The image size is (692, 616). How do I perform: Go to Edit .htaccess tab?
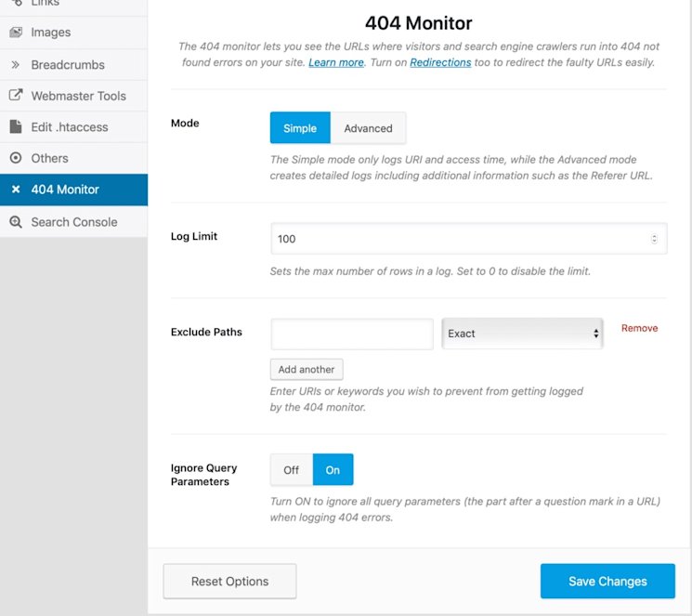73,126
